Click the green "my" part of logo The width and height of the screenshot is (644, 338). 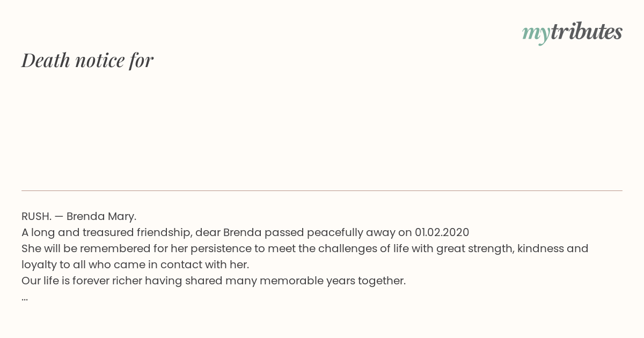(536, 34)
